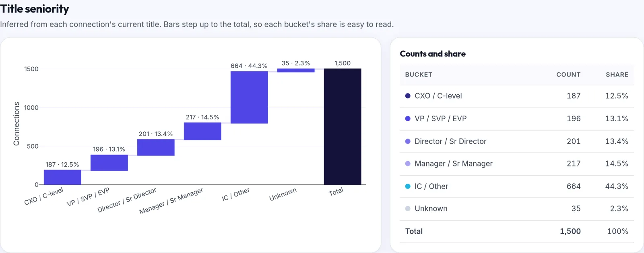The height and width of the screenshot is (253, 644).
Task: Click the chart data label '217 · 14.5%'
Action: (202, 117)
